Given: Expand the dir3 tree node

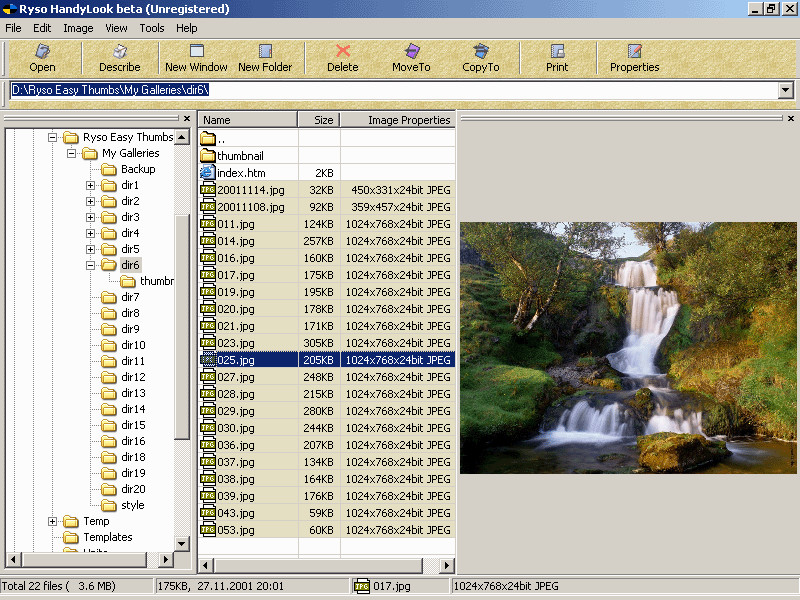Looking at the screenshot, I should [x=90, y=217].
